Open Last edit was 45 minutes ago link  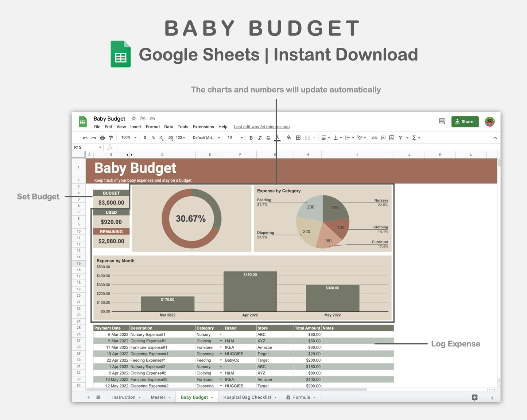click(261, 127)
